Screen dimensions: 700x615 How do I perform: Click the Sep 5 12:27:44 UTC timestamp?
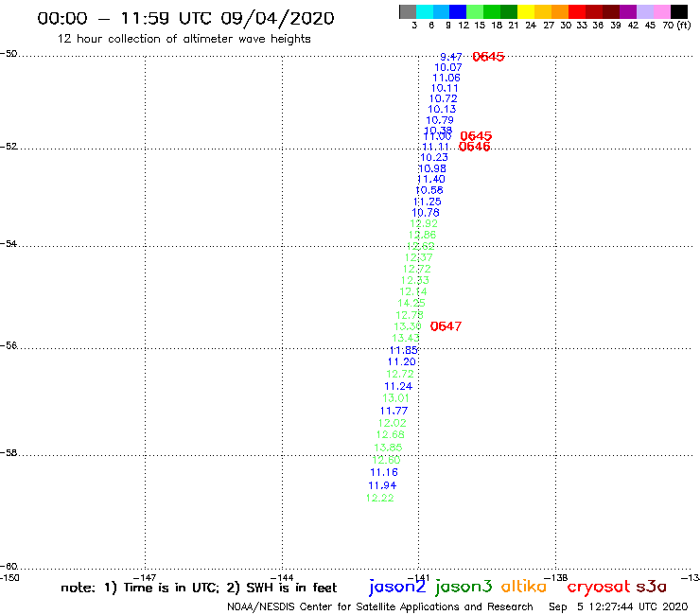click(x=619, y=607)
